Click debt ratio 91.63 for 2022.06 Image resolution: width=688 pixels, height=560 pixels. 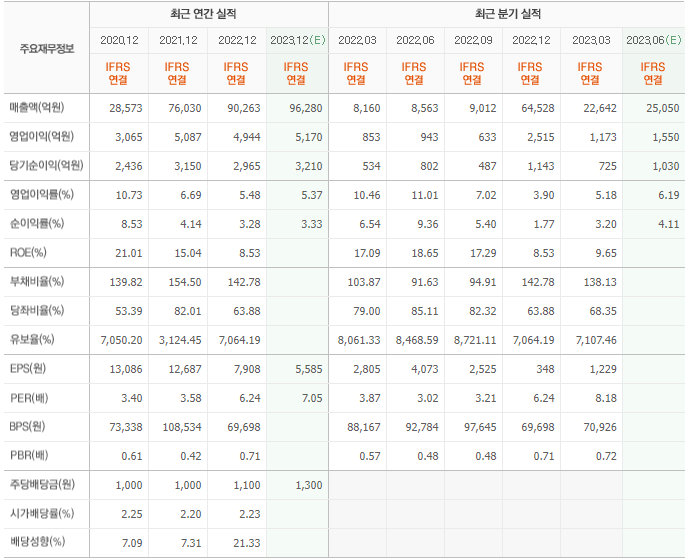click(425, 282)
